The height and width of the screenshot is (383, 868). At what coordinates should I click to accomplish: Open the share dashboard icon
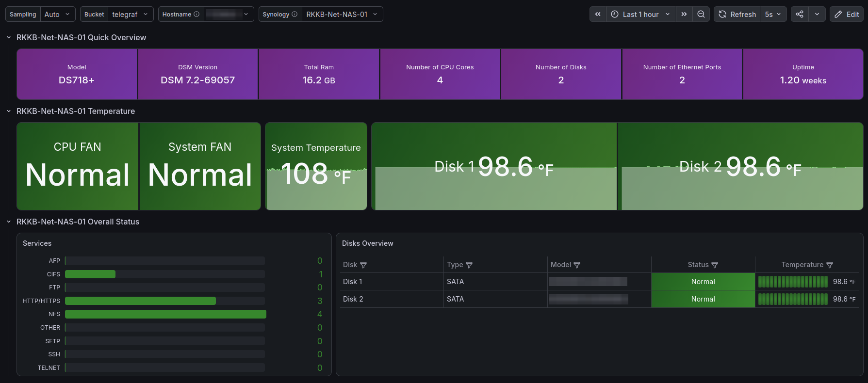coord(800,14)
